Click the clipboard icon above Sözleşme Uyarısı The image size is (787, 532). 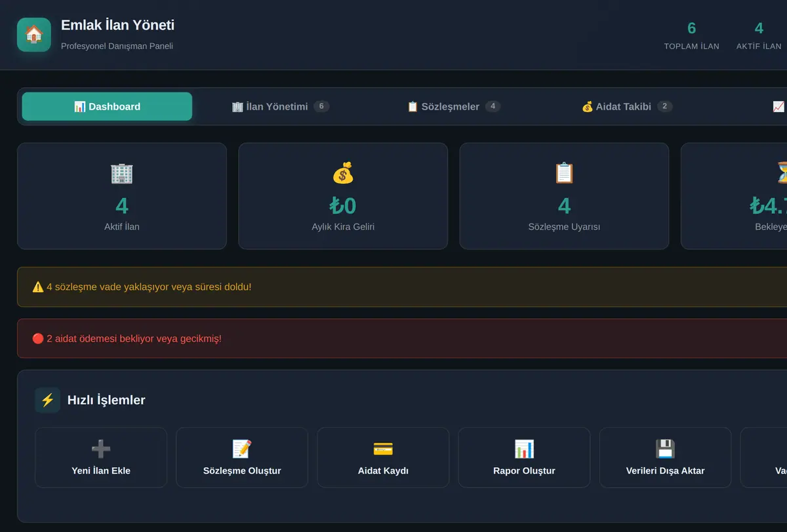564,173
